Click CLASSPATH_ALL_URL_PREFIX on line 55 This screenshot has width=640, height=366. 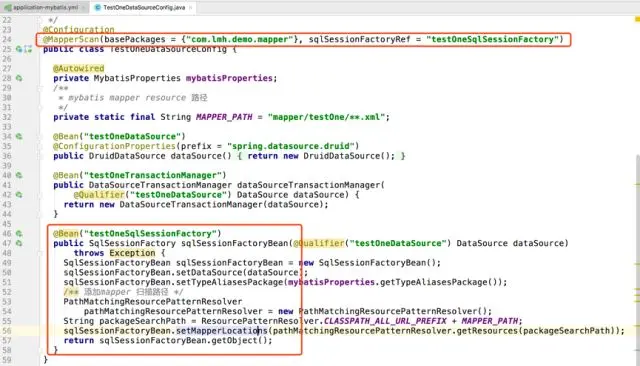pyautogui.click(x=385, y=321)
